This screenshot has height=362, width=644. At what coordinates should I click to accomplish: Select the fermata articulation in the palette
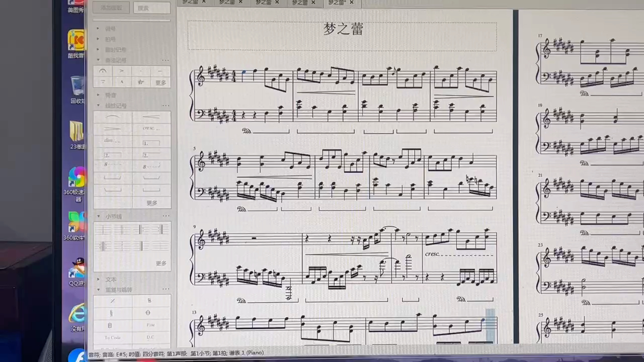[x=103, y=71]
